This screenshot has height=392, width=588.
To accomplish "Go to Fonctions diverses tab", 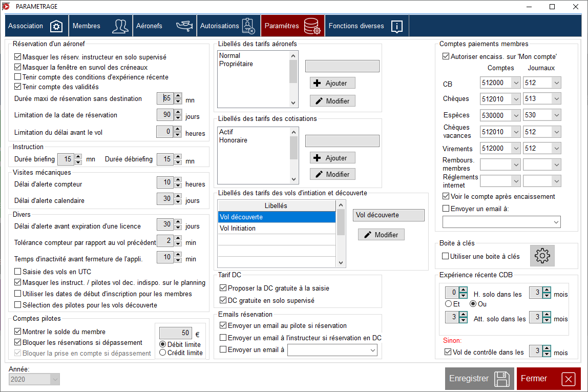I will [367, 26].
